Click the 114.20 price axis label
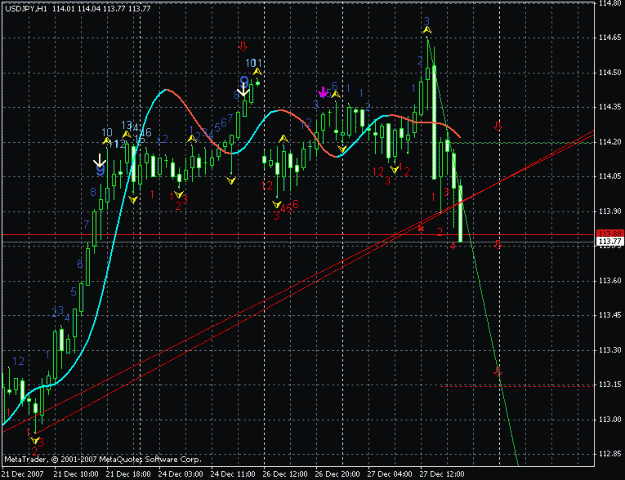The height and width of the screenshot is (480, 625). 610,142
